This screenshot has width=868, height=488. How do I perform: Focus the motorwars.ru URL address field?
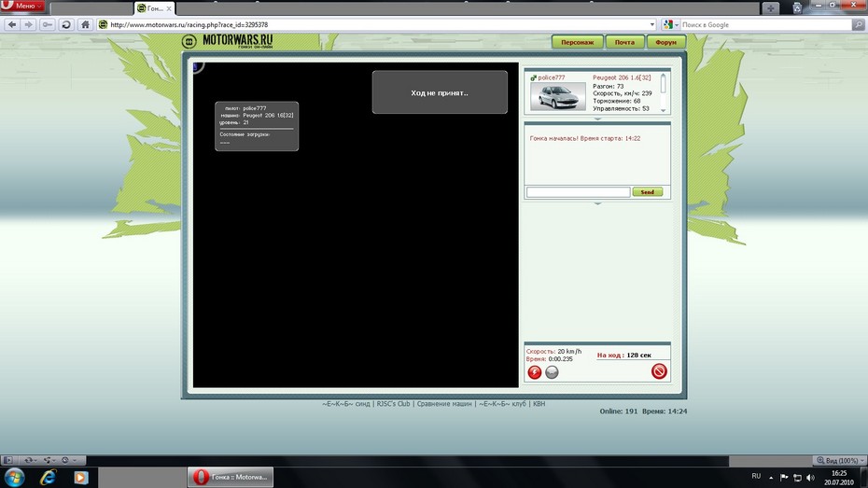pos(378,24)
